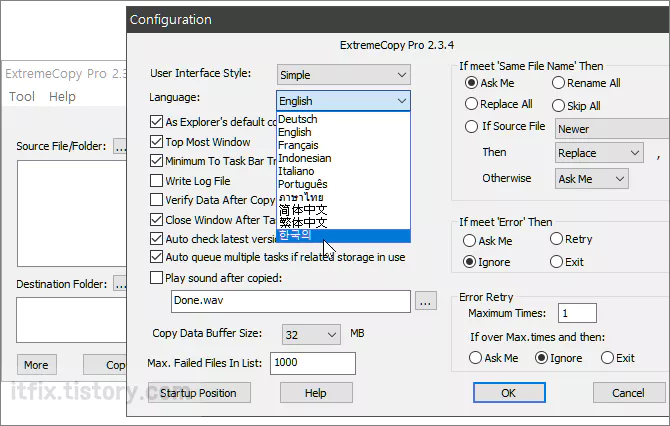The image size is (670, 426).
Task: Uncheck Top Most Window
Action: pyautogui.click(x=156, y=141)
